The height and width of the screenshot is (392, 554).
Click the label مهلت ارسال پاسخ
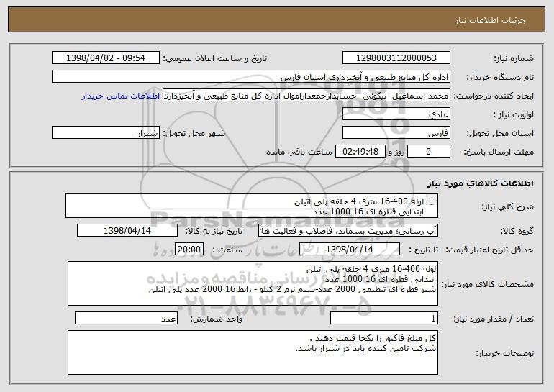pos(499,152)
